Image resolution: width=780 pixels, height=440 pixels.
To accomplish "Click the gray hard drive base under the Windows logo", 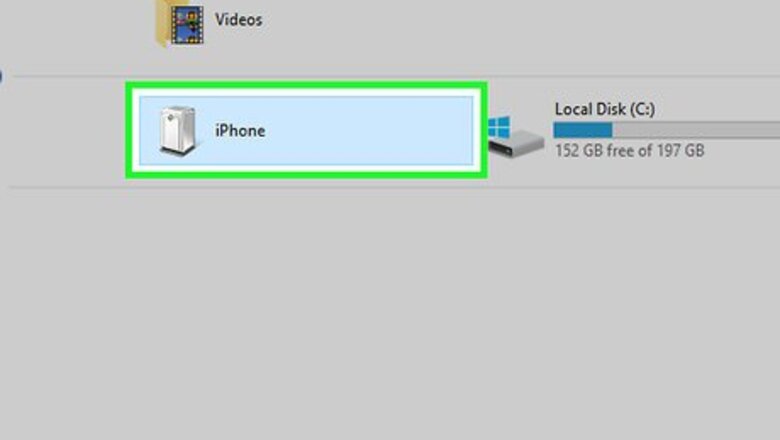I will [517, 144].
